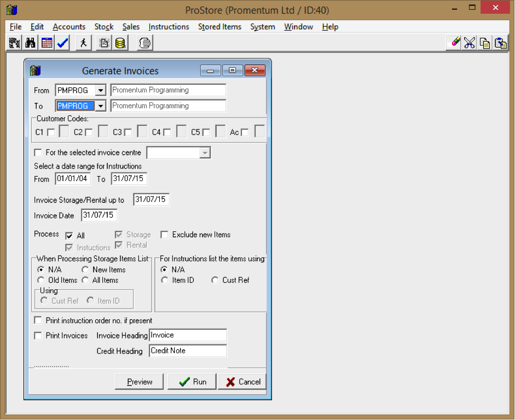Enable Print instruction order no. if present
This screenshot has width=515, height=420.
click(x=38, y=320)
